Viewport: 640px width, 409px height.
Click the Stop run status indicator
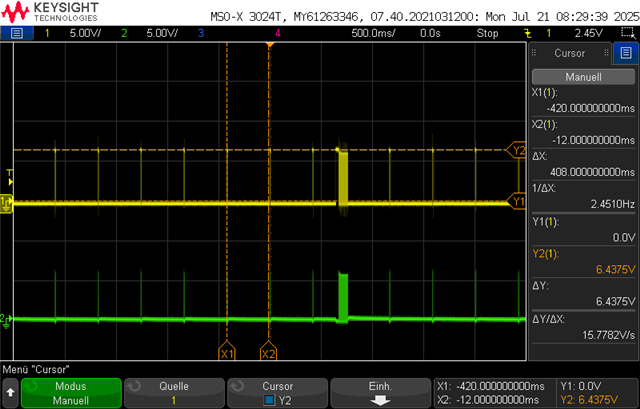coord(487,33)
